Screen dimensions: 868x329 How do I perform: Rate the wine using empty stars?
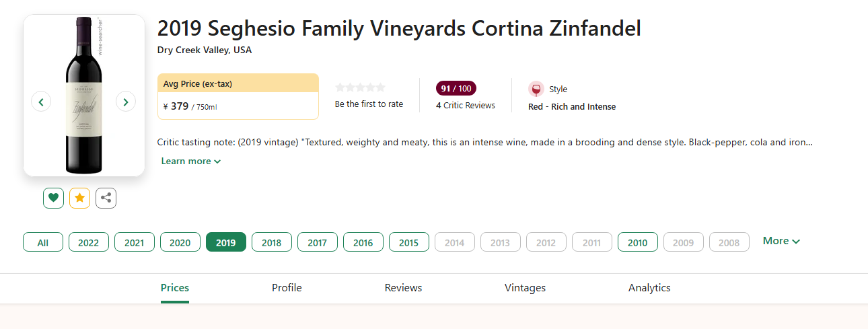[360, 87]
